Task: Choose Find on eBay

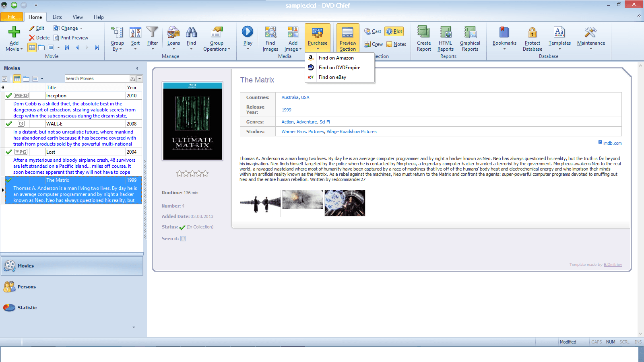Action: (340, 77)
